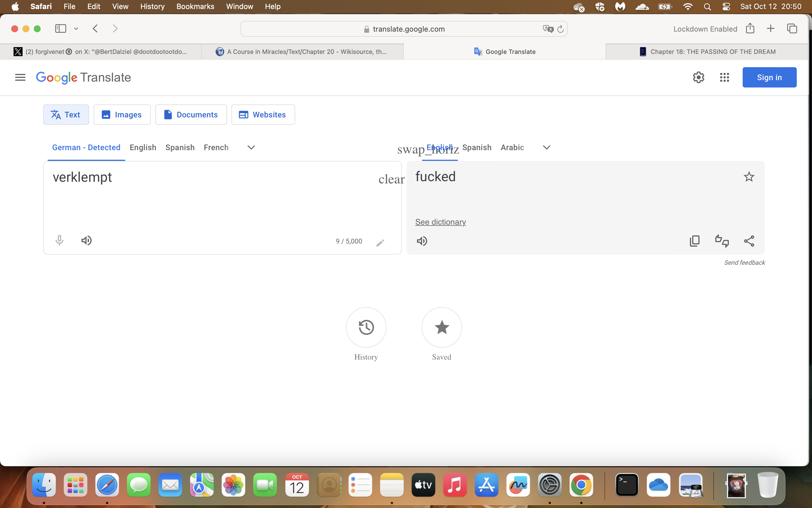Open Finder from the Dock
The width and height of the screenshot is (812, 508).
tap(44, 485)
